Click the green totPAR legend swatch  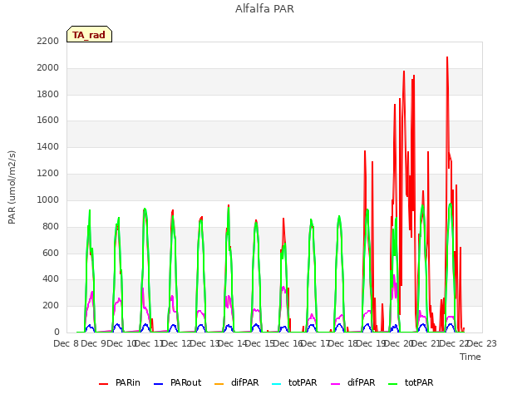393,384
